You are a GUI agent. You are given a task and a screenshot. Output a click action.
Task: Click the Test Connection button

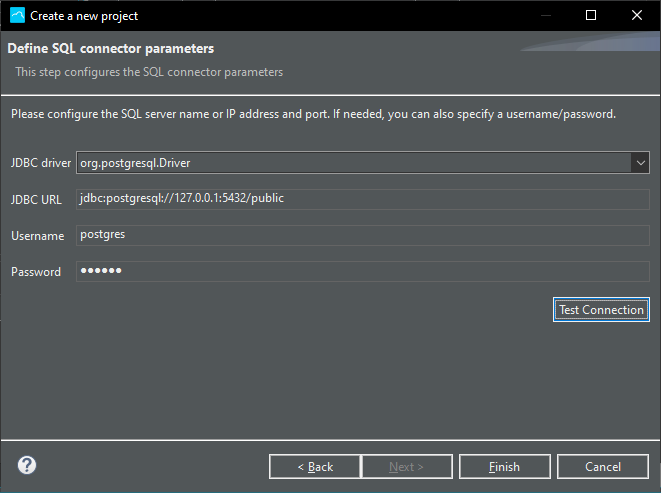coord(601,310)
